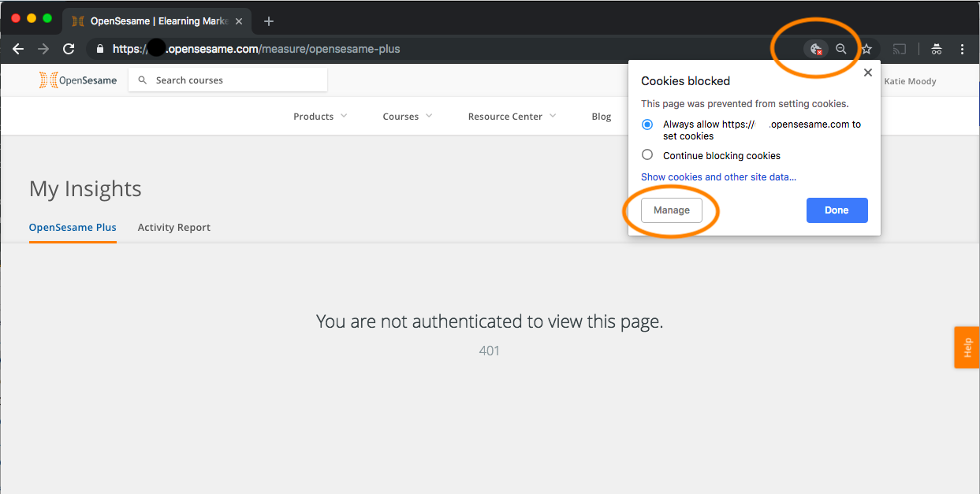The image size is (980, 494).
Task: Click the not authenticated message
Action: (x=490, y=321)
